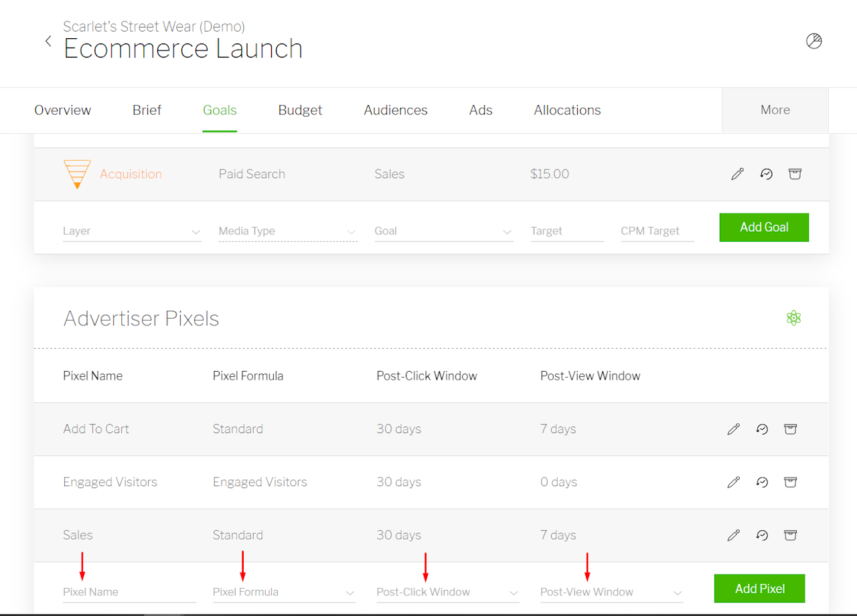The width and height of the screenshot is (857, 616).
Task: Edit the Add To Cart pixel
Action: (x=734, y=429)
